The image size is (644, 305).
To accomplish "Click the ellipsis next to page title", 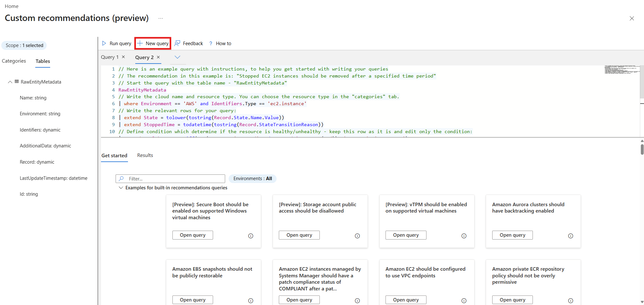I will coord(161,18).
